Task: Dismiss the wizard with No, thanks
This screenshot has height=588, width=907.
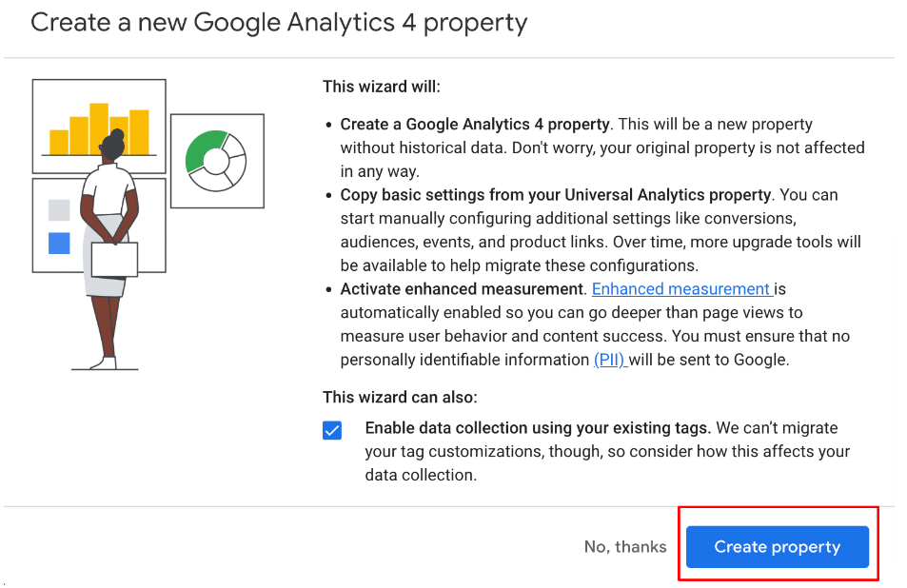Action: click(624, 547)
